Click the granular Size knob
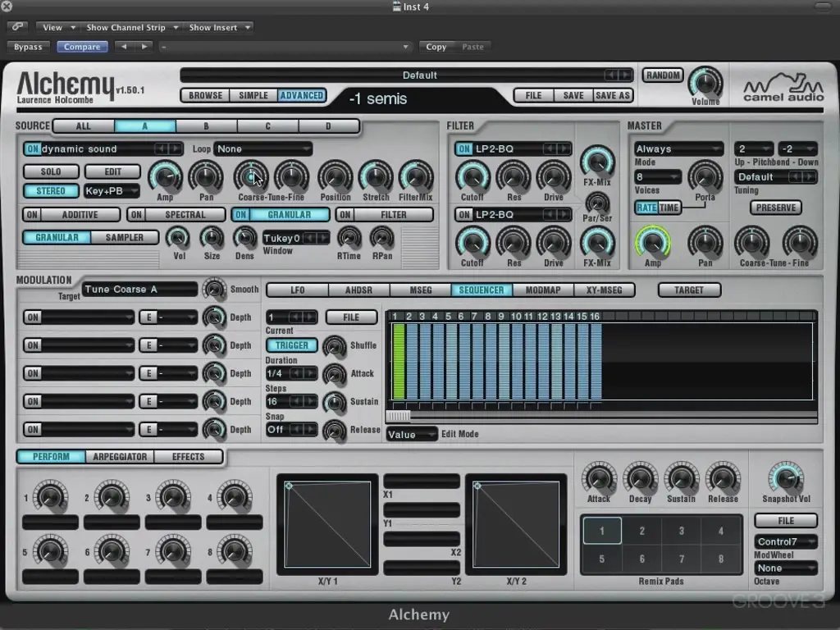Screen dimensions: 840x630 [212, 238]
